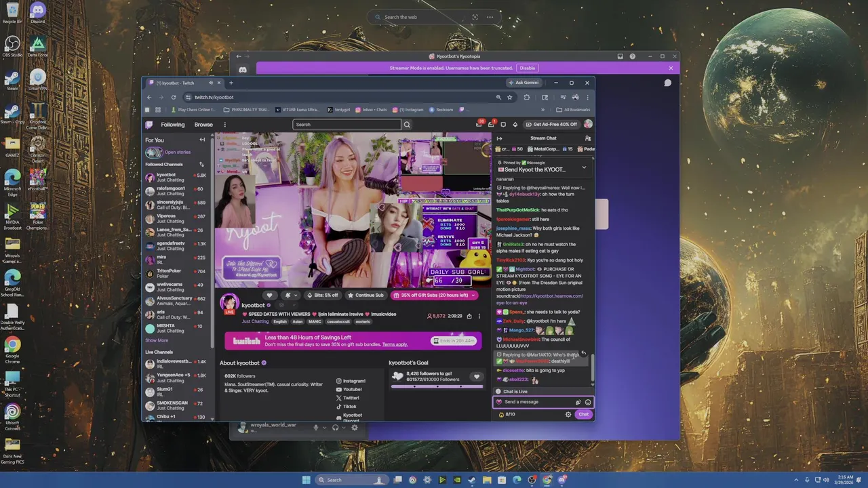Open the Get Bits diamond icon
Image resolution: width=868 pixels, height=488 pixels.
[x=515, y=125]
